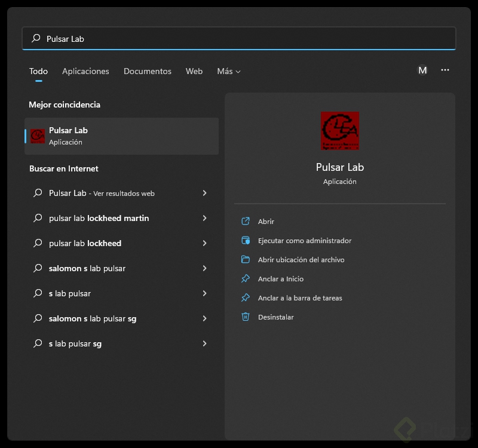Run via Ejecutar como administrador
Image resolution: width=478 pixels, height=448 pixels.
point(305,241)
